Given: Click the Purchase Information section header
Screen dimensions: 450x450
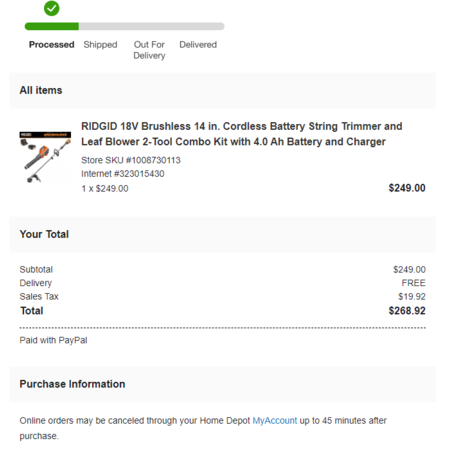Looking at the screenshot, I should click(72, 384).
